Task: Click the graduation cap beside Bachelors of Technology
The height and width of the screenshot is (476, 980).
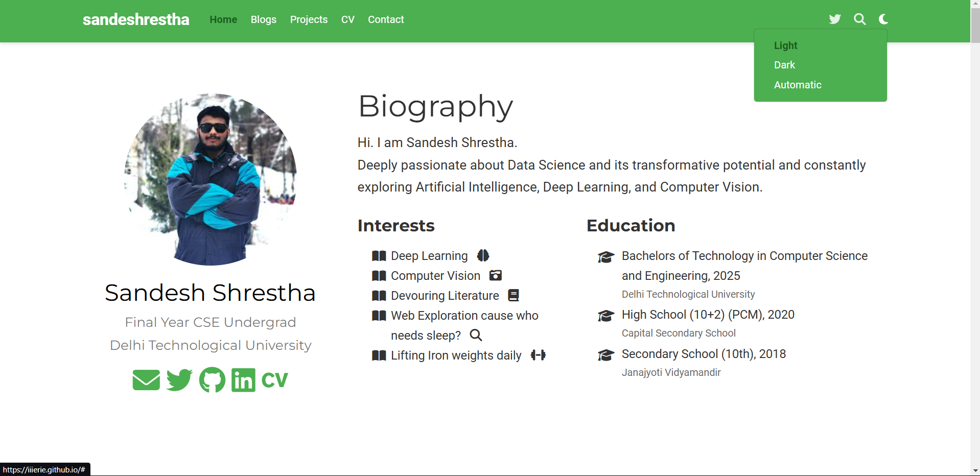Action: (606, 257)
